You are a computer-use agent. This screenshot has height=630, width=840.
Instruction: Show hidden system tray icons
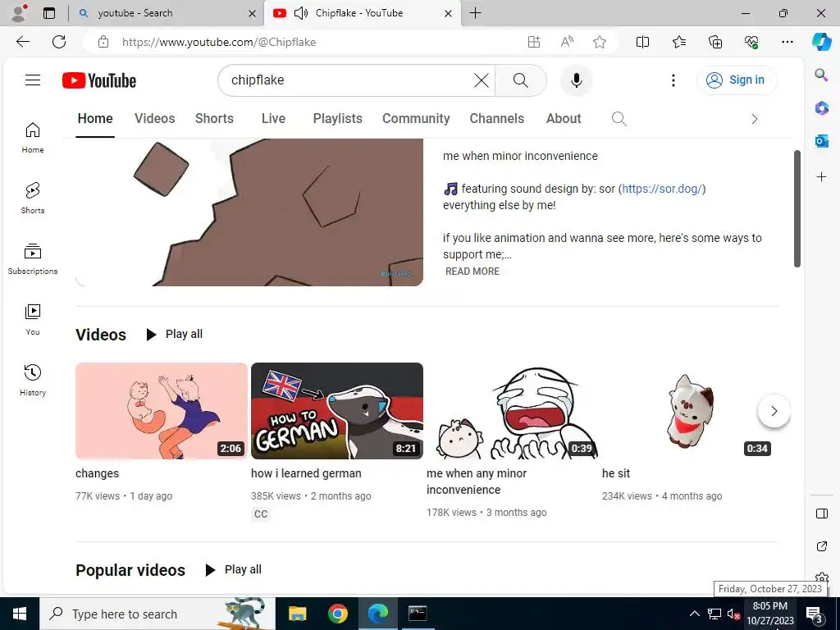coord(694,614)
